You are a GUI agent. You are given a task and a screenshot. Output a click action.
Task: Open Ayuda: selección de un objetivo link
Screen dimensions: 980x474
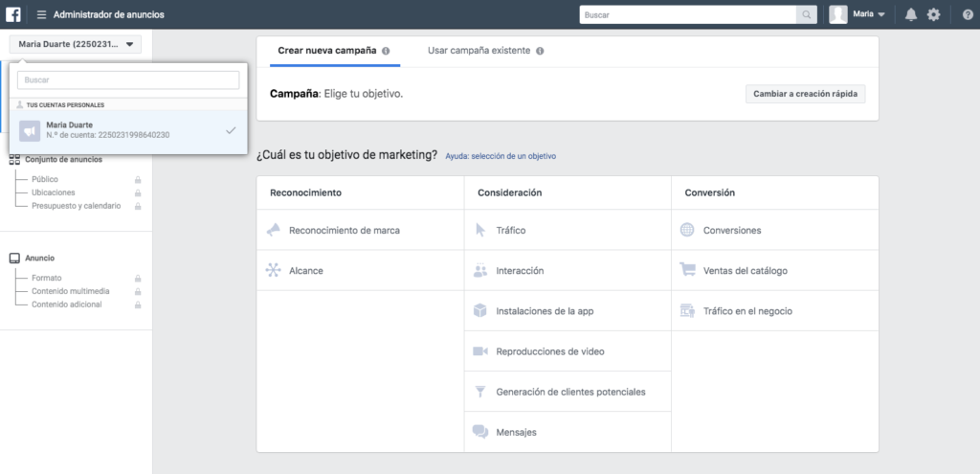click(x=501, y=156)
